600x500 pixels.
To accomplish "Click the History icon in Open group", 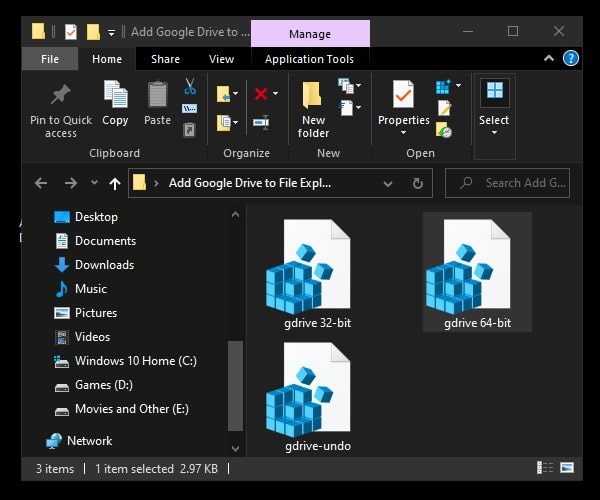I will 443,130.
